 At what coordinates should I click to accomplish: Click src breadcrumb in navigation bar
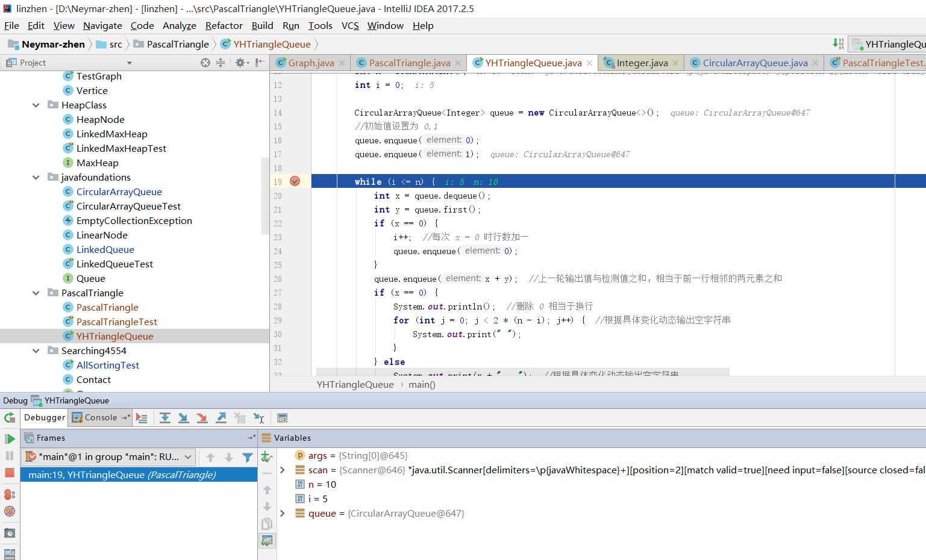point(110,44)
